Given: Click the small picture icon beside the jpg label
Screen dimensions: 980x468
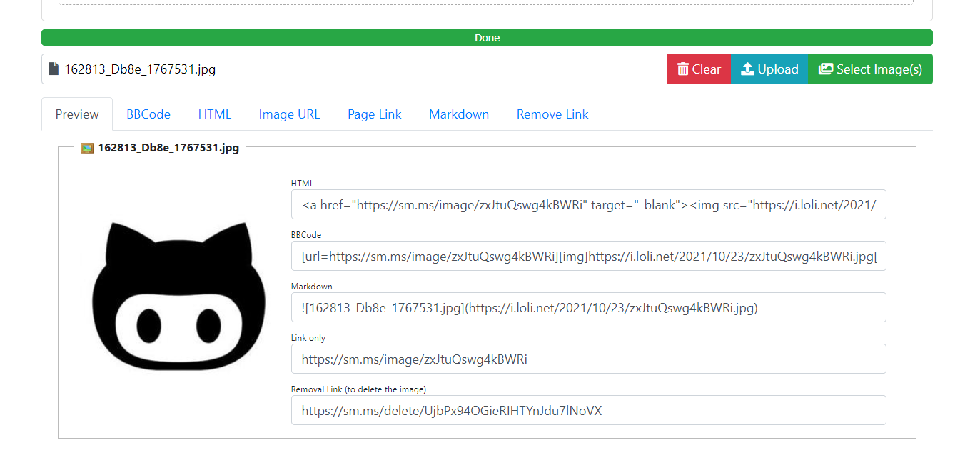Looking at the screenshot, I should [x=87, y=148].
